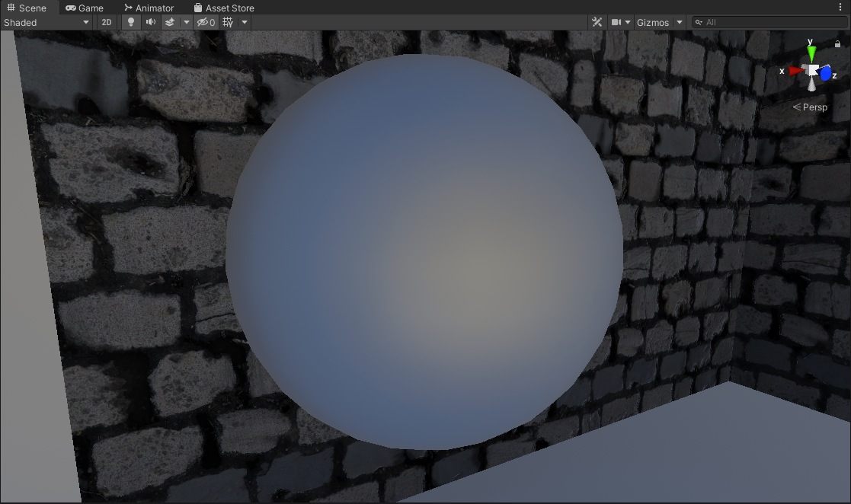The height and width of the screenshot is (504, 851).
Task: Open the component tools wrench icon
Action: (x=597, y=22)
